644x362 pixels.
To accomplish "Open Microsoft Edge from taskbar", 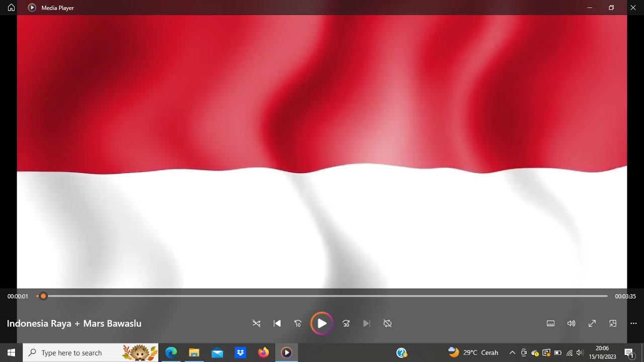I will (x=171, y=352).
